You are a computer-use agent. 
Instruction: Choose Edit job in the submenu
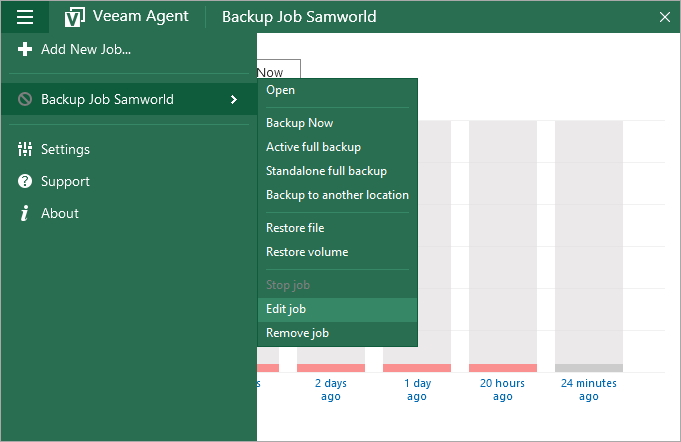click(337, 309)
